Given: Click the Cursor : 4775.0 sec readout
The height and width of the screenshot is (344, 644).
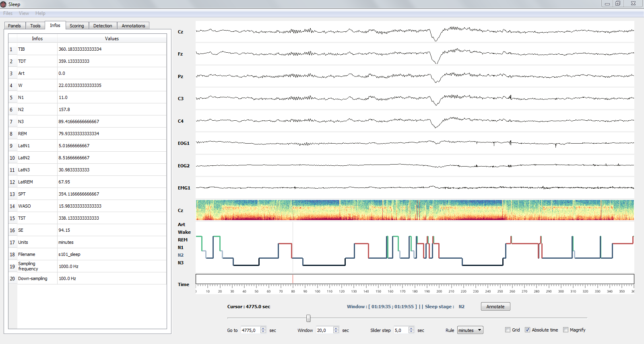Looking at the screenshot, I should click(249, 307).
